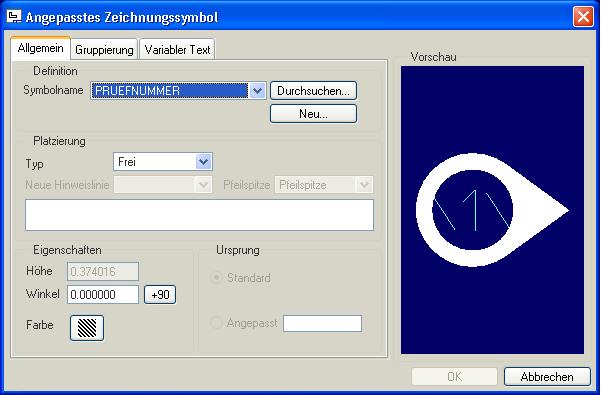Image resolution: width=601 pixels, height=395 pixels.
Task: Click the empty placement list box
Action: [199, 215]
